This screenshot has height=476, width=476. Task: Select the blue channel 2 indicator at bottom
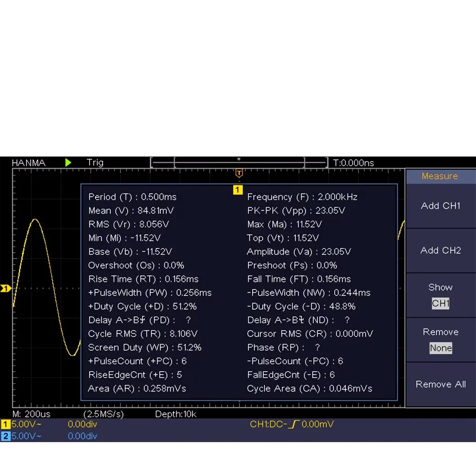click(5, 436)
